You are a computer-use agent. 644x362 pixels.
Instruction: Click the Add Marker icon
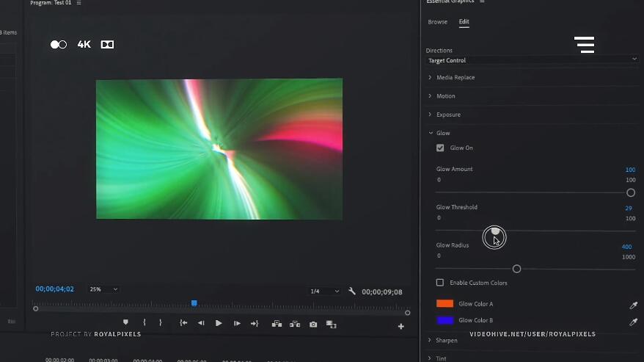tap(125, 322)
